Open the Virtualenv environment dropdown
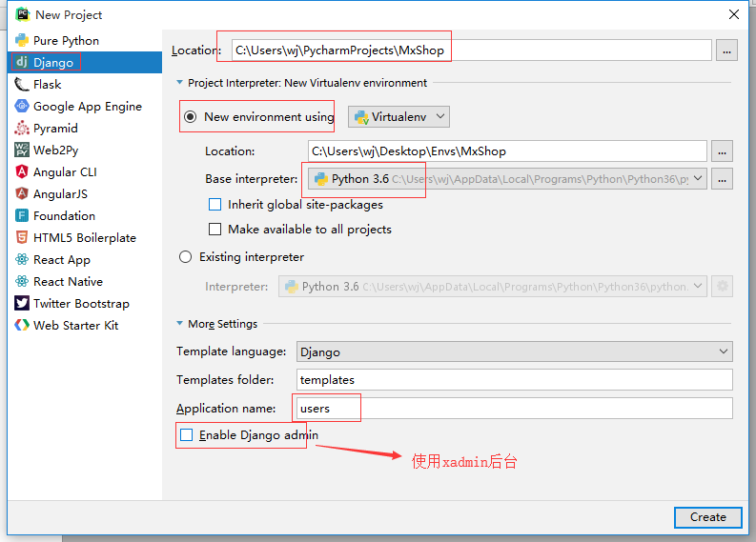 point(398,116)
